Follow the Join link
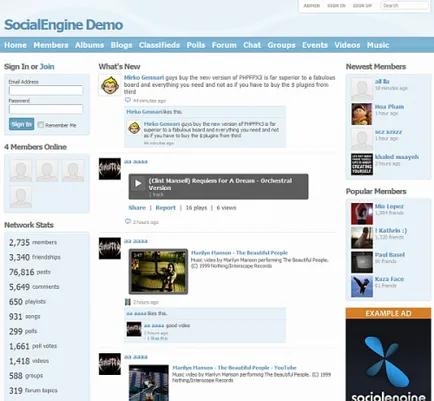 pos(47,67)
